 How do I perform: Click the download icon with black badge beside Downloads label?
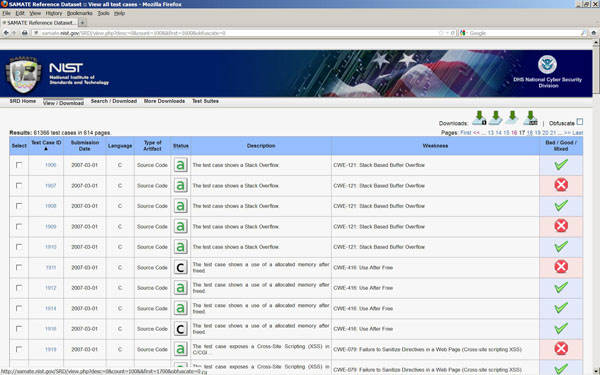click(479, 118)
